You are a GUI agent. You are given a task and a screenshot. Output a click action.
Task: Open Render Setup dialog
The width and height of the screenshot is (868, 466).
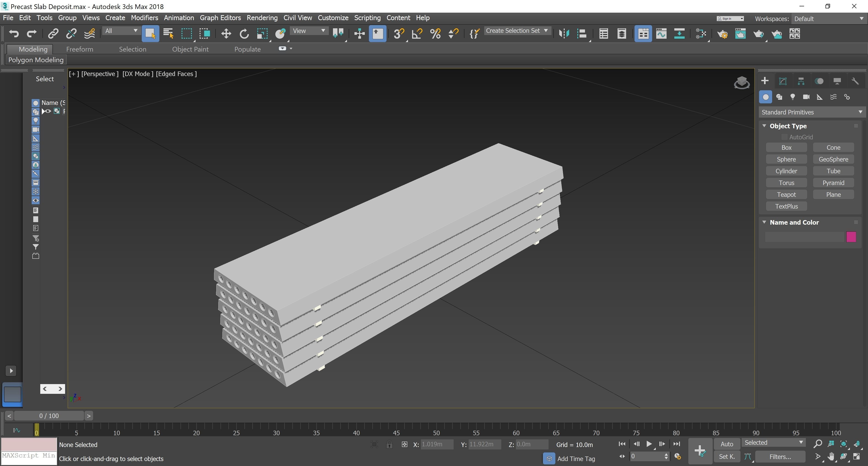[x=722, y=33]
